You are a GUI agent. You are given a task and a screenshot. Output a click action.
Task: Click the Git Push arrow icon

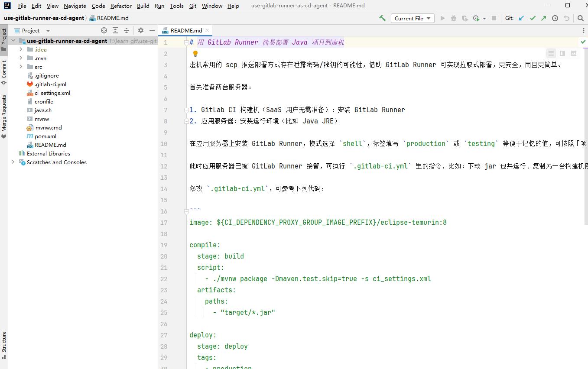543,18
